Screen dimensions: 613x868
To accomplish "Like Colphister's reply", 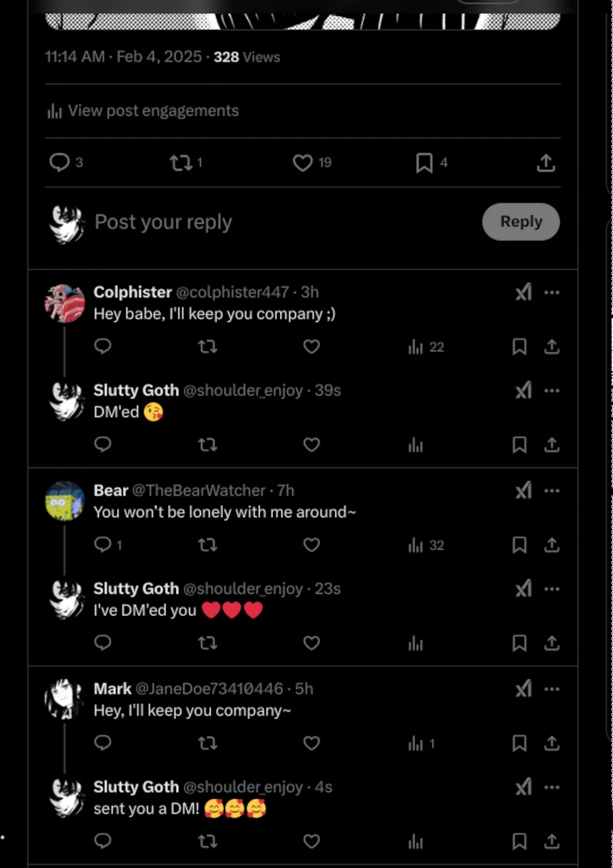I will (x=311, y=347).
